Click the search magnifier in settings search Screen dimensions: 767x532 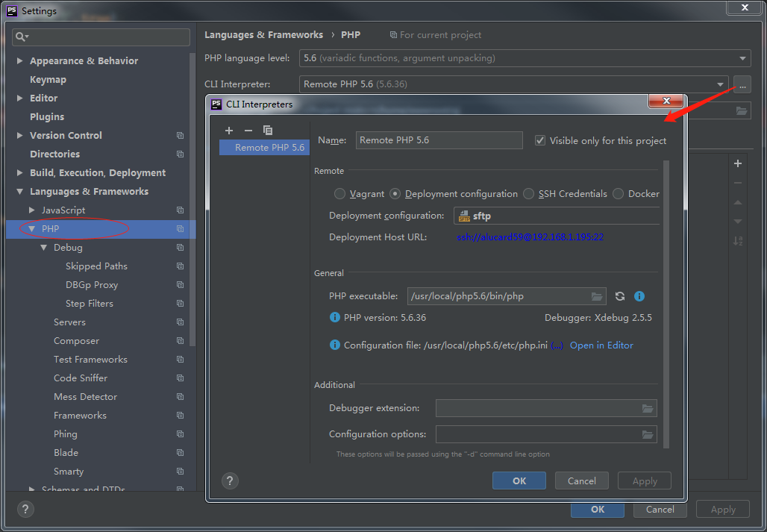point(22,37)
